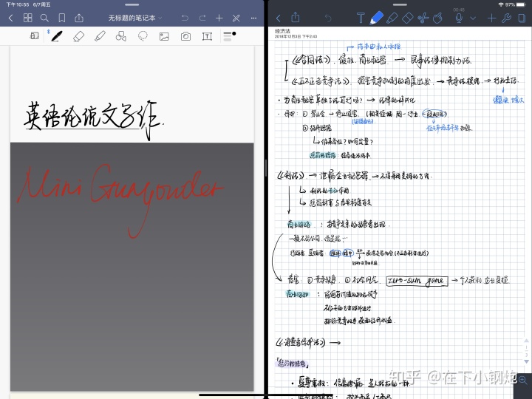Tap the Notability page scroll indicator
The image size is (532, 399).
click(x=526, y=351)
